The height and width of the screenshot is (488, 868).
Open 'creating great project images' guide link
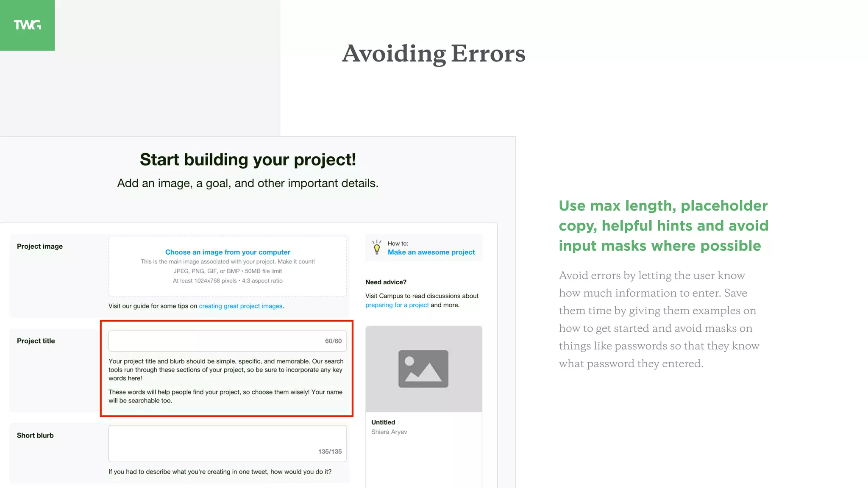click(241, 306)
